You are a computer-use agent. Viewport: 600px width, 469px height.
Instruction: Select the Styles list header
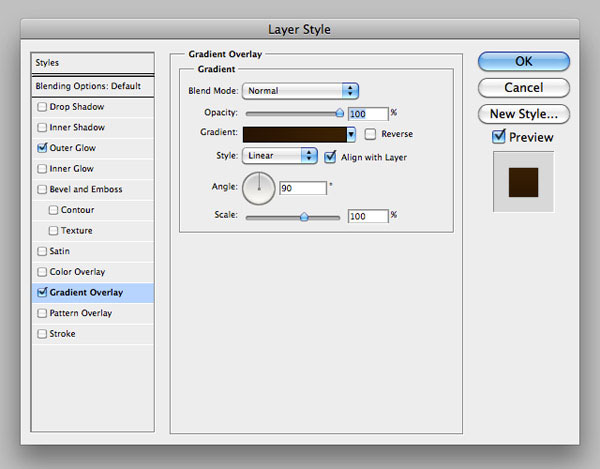(91, 63)
